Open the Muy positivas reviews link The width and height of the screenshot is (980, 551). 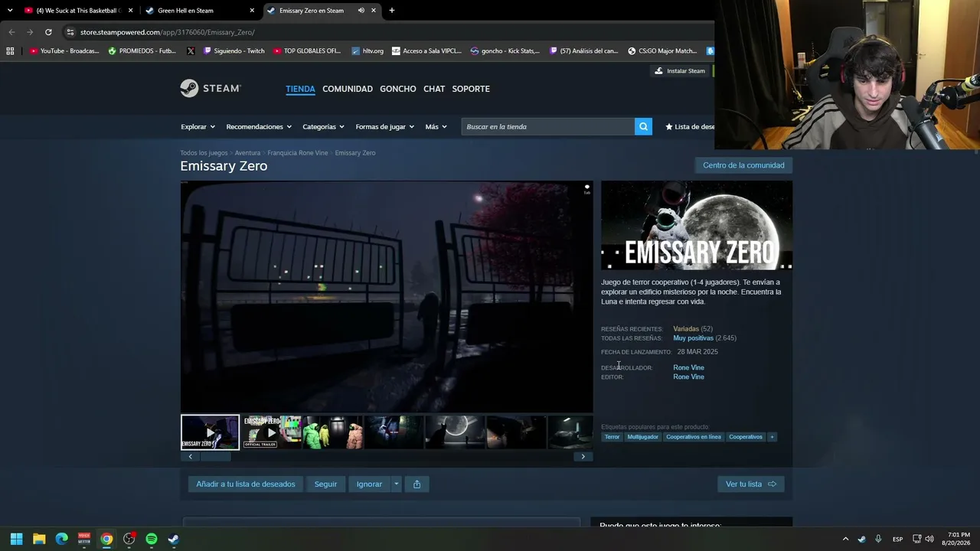tap(694, 338)
